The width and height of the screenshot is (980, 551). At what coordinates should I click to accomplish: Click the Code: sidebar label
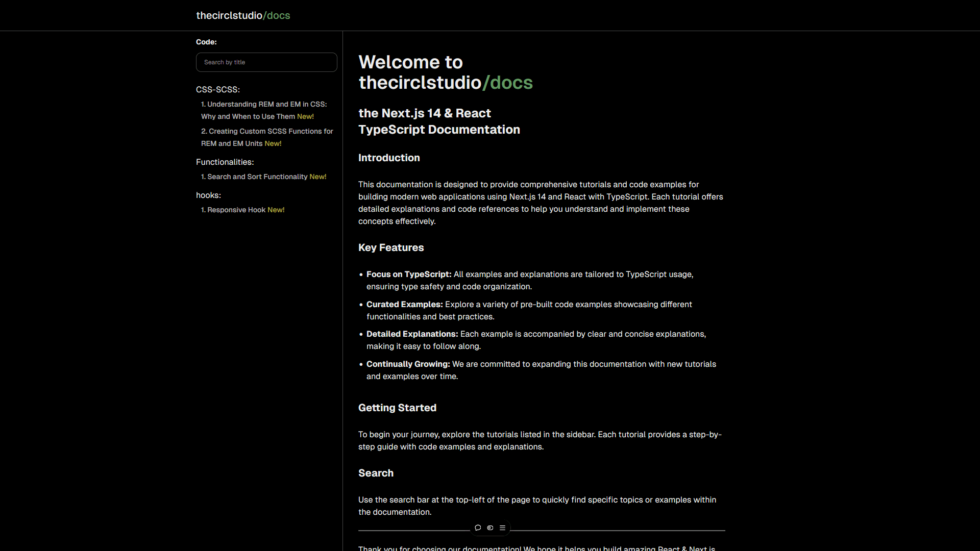pyautogui.click(x=206, y=42)
